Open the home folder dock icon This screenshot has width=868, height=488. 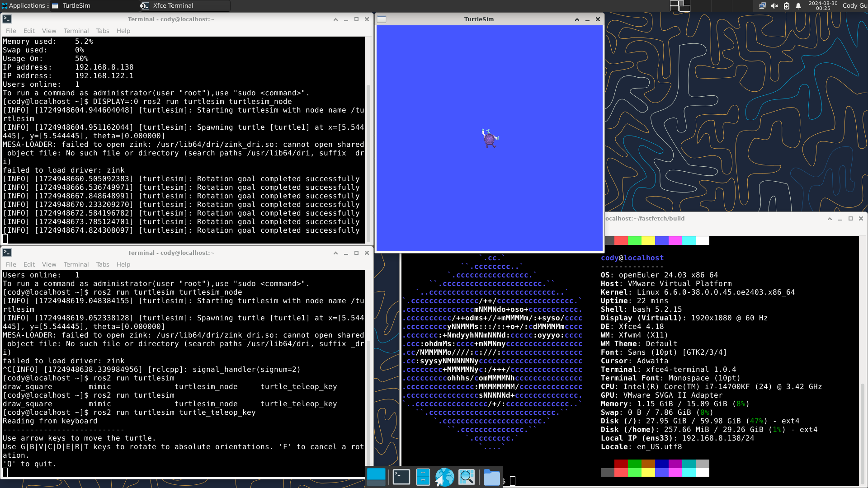tap(491, 477)
